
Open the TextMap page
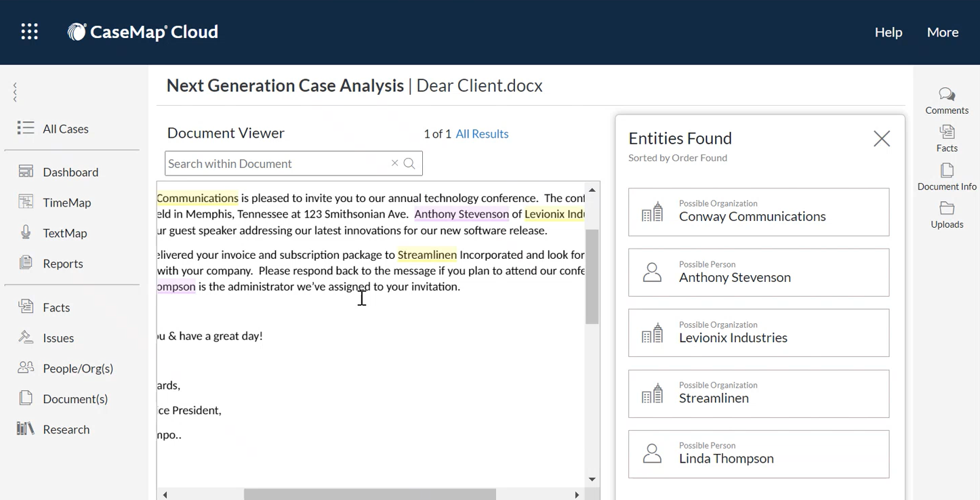(64, 233)
